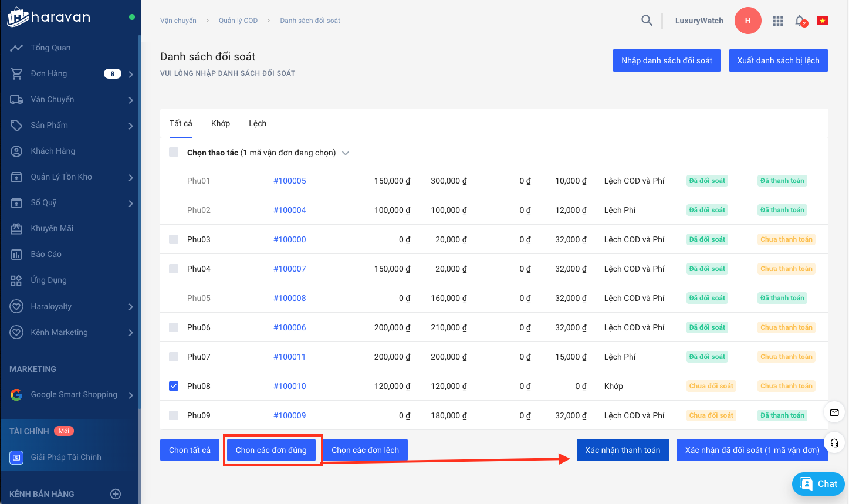This screenshot has width=849, height=504.
Task: Click the Xác nhận thanh toán button
Action: pyautogui.click(x=623, y=450)
